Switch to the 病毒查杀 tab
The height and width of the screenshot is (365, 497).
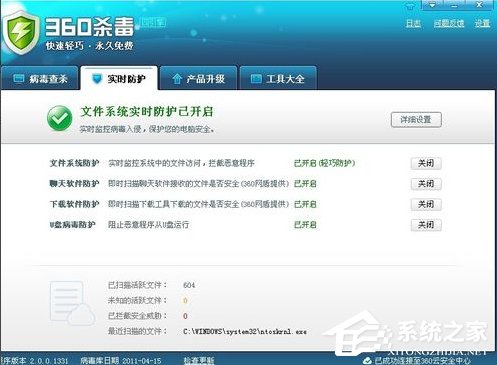tap(40, 79)
